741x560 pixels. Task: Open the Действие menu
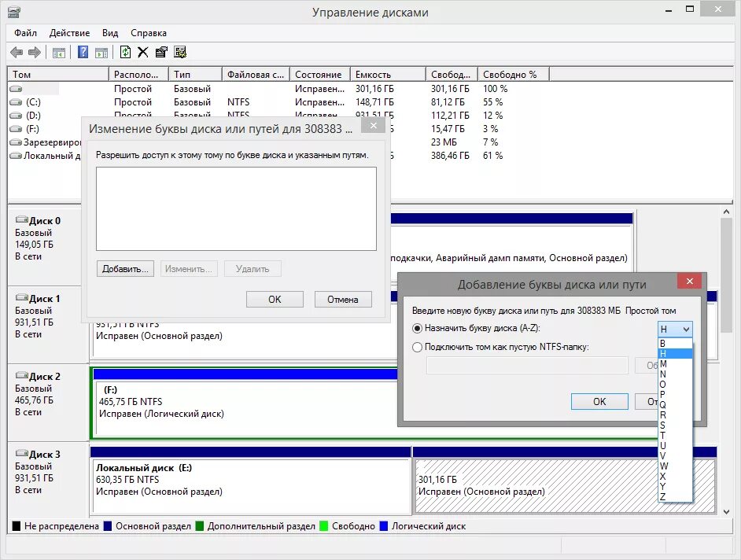[x=69, y=33]
